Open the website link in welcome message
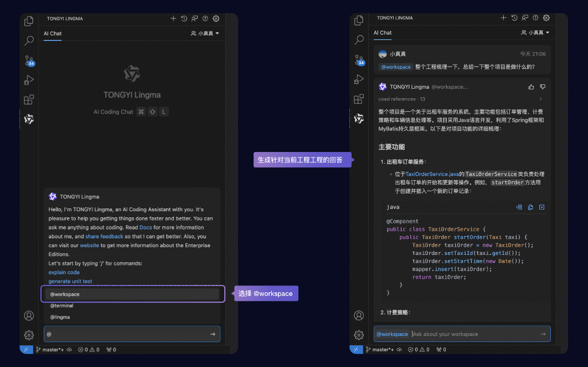This screenshot has width=588, height=367. coord(89,245)
